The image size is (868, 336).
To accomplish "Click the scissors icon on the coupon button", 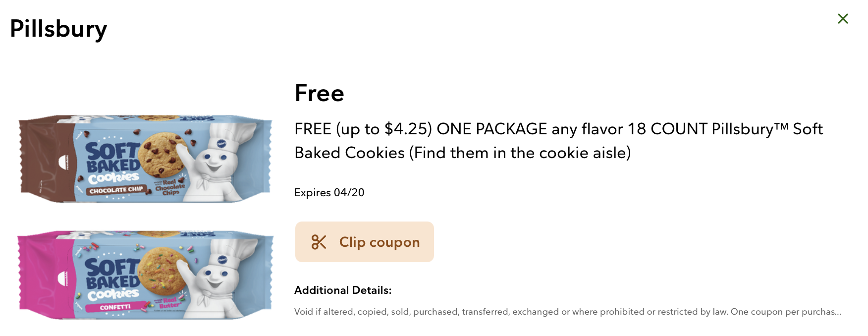I will (319, 242).
